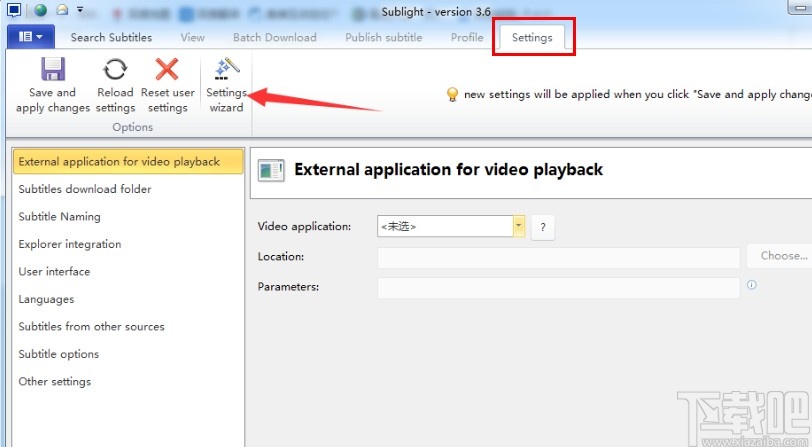Select Subtitles download folder in sidebar
This screenshot has height=447, width=812.
85,189
